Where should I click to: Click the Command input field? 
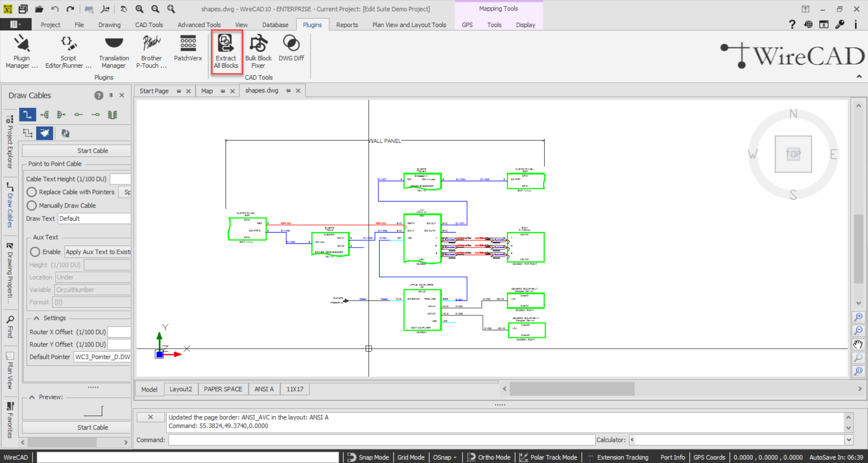coord(382,440)
